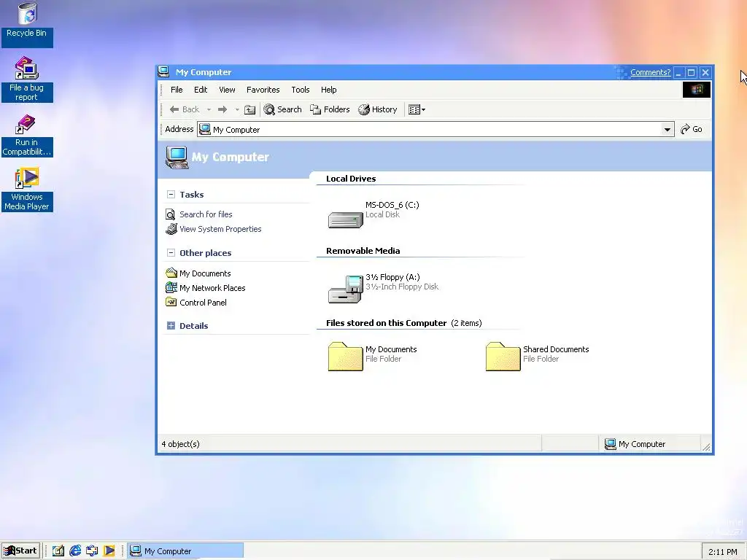Image resolution: width=747 pixels, height=560 pixels.
Task: Click the 2:11 PM system clock
Action: [x=723, y=552]
